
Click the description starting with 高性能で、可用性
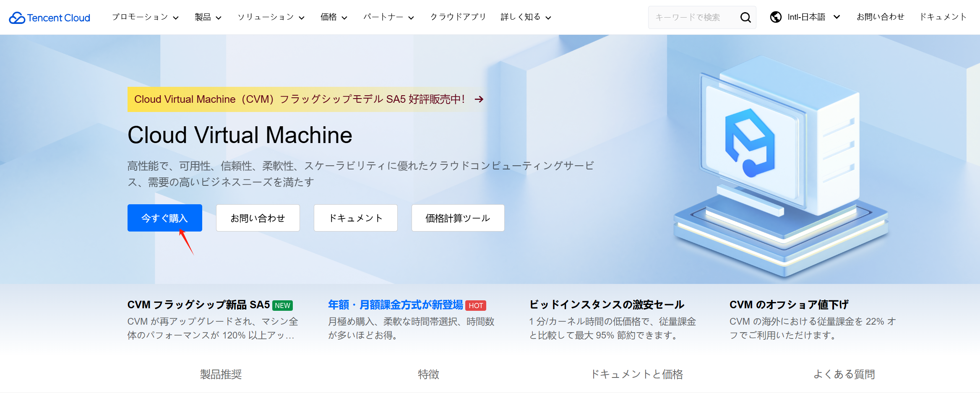[361, 174]
